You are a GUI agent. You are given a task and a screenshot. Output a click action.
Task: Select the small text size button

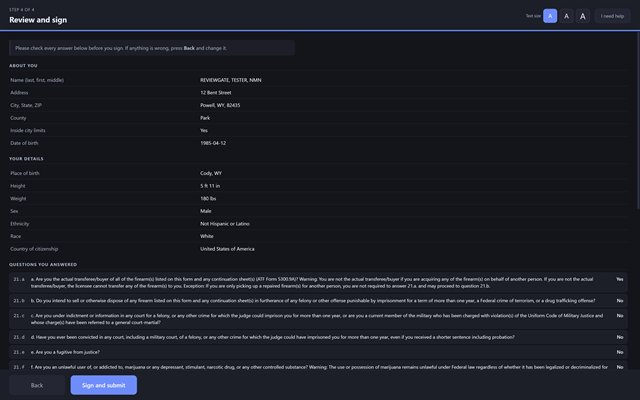(550, 16)
